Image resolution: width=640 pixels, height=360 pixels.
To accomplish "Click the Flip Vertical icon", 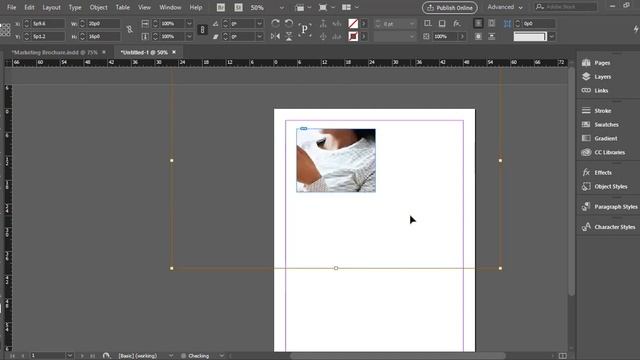I will pos(289,36).
